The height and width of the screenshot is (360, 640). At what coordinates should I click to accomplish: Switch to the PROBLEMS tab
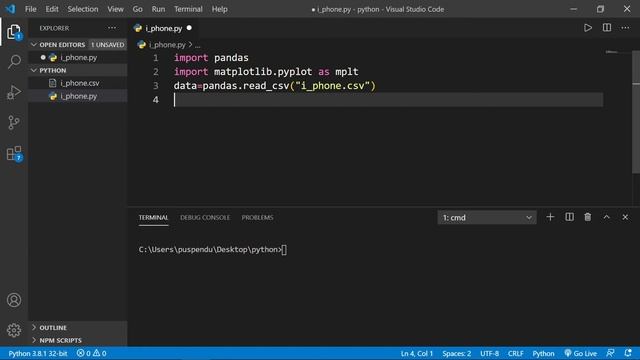coord(258,218)
